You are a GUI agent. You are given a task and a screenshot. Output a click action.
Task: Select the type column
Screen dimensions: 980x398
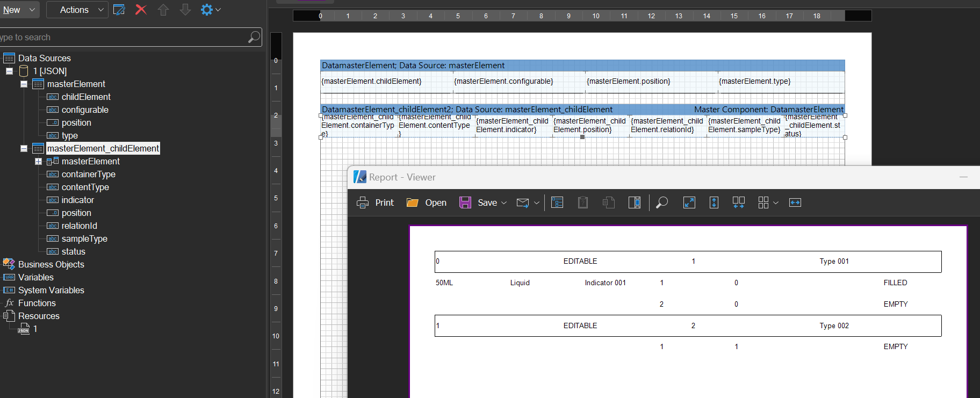point(70,135)
